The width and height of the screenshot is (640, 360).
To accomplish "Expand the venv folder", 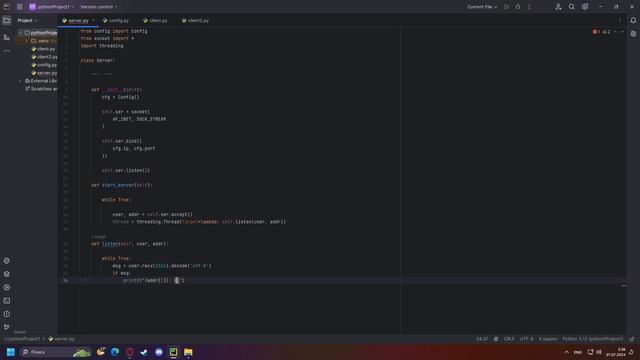I will click(x=27, y=41).
